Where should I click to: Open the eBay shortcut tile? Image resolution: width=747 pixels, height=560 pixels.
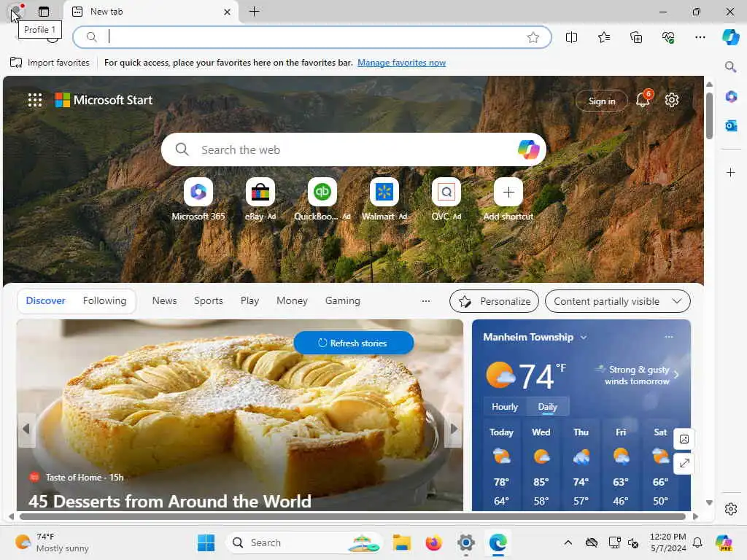tap(260, 199)
